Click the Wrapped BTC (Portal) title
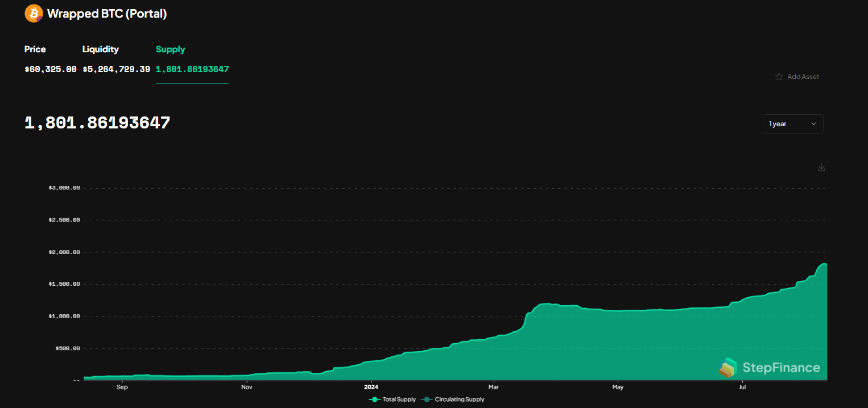The image size is (868, 408). [107, 14]
